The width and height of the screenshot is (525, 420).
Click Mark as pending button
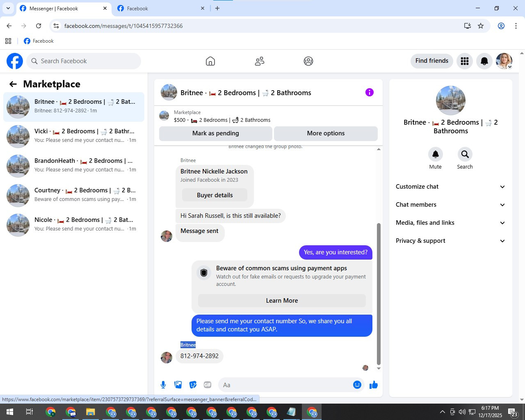[215, 133]
